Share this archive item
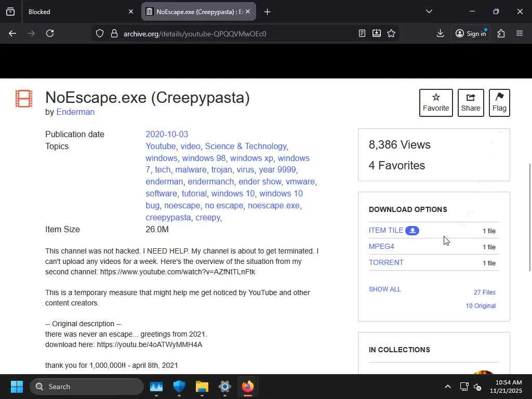The image size is (532, 399). pyautogui.click(x=471, y=103)
